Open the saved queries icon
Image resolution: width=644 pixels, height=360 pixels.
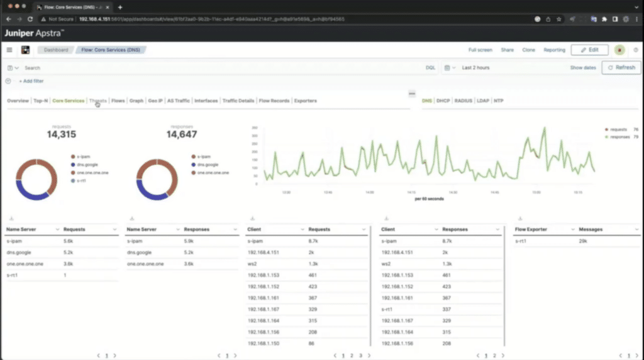(13, 68)
